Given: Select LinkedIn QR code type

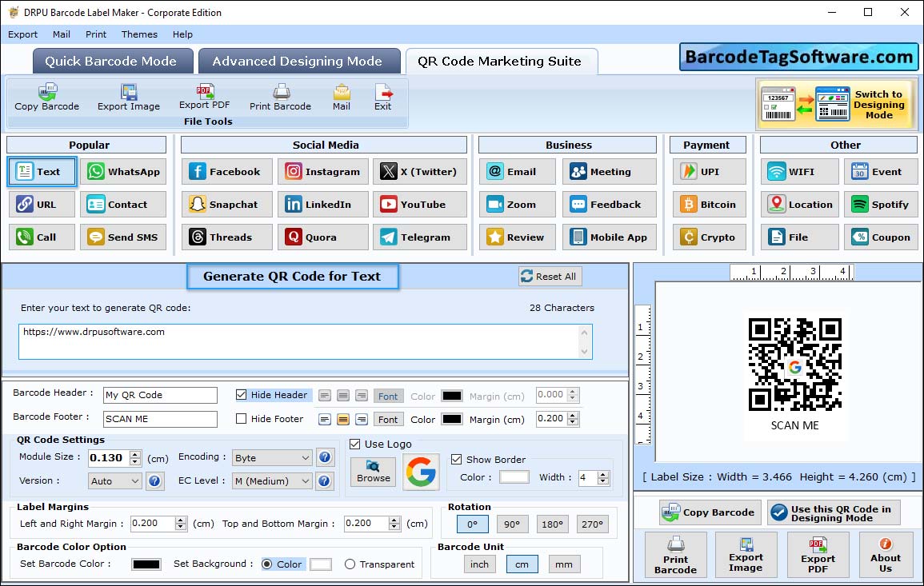Looking at the screenshot, I should click(323, 205).
